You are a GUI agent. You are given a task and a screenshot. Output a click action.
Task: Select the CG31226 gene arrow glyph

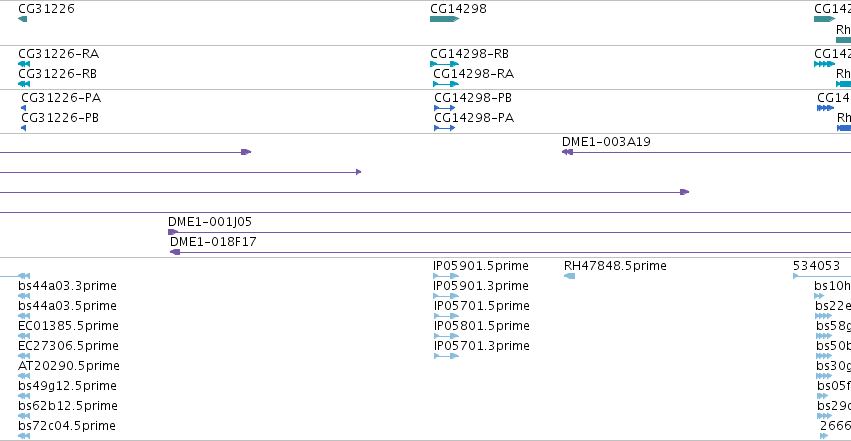pos(22,19)
